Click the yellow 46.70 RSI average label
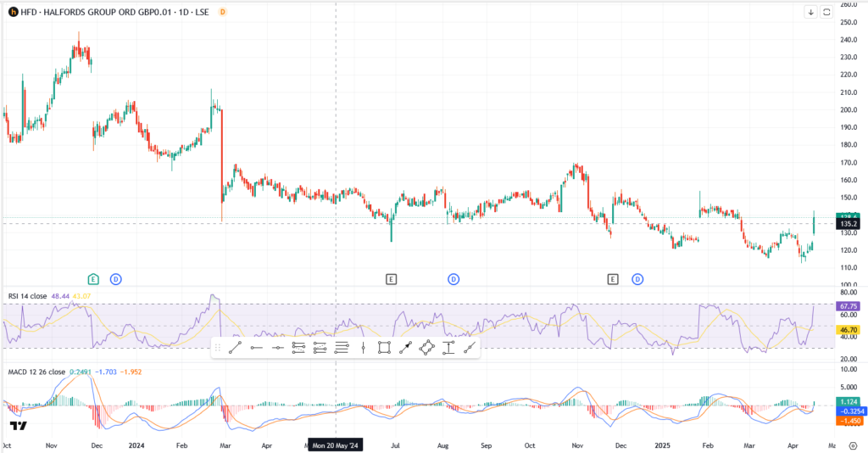 849,330
